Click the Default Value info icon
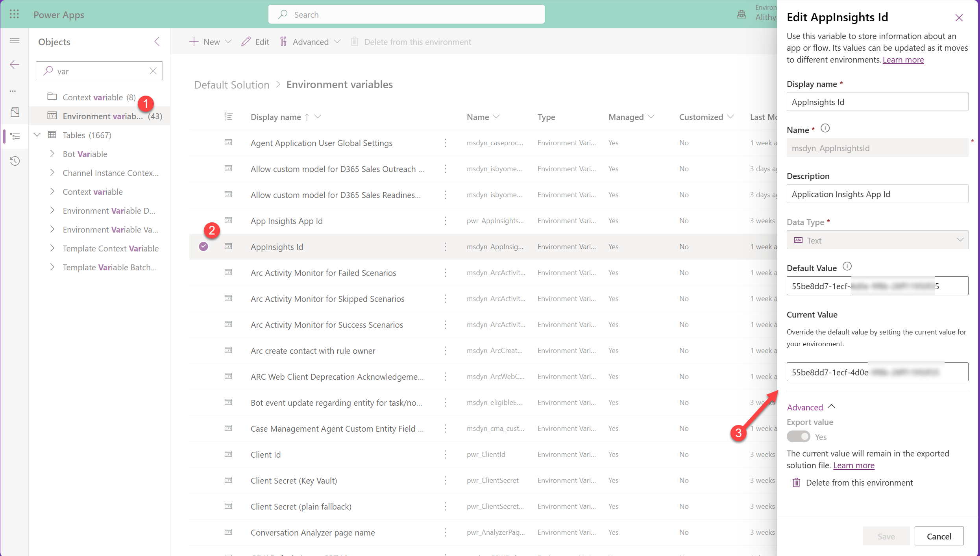This screenshot has height=556, width=980. pos(847,267)
